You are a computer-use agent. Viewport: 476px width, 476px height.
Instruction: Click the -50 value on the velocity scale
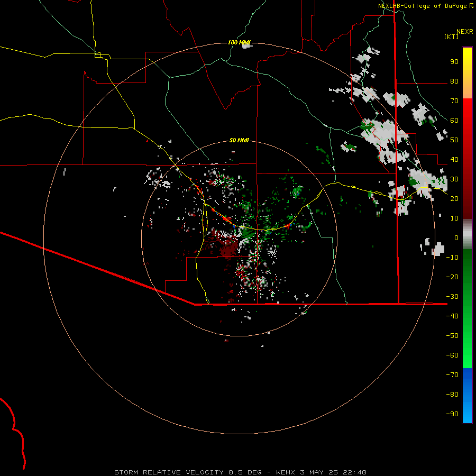[x=452, y=336]
